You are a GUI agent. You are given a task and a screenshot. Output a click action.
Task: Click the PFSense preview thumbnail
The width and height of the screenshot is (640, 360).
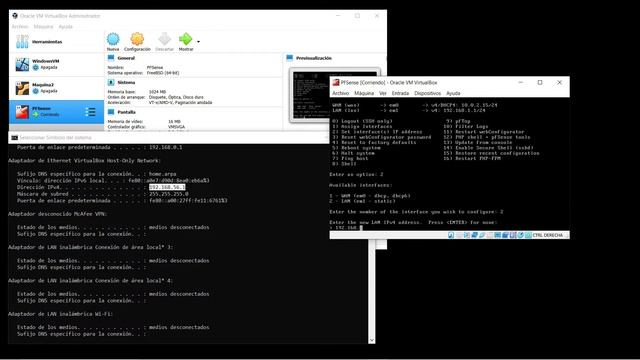point(310,96)
